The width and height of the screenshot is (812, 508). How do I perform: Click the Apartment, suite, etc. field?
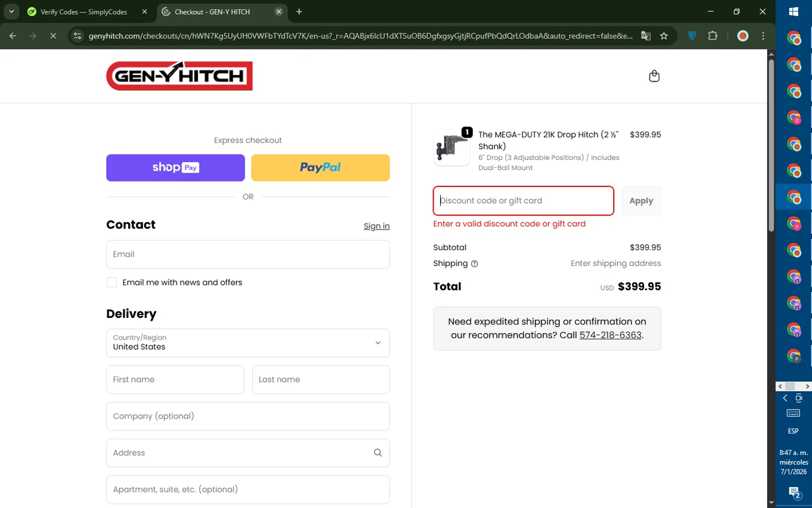[x=248, y=490]
